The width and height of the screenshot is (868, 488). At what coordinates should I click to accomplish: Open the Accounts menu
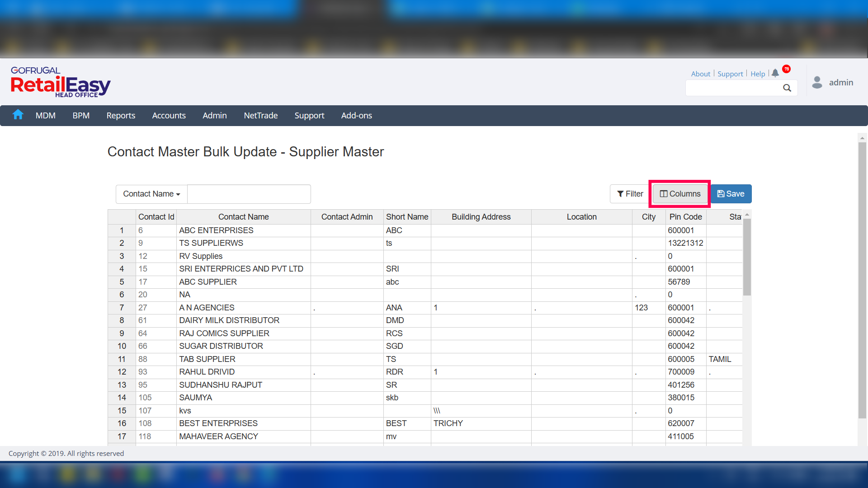[169, 116]
